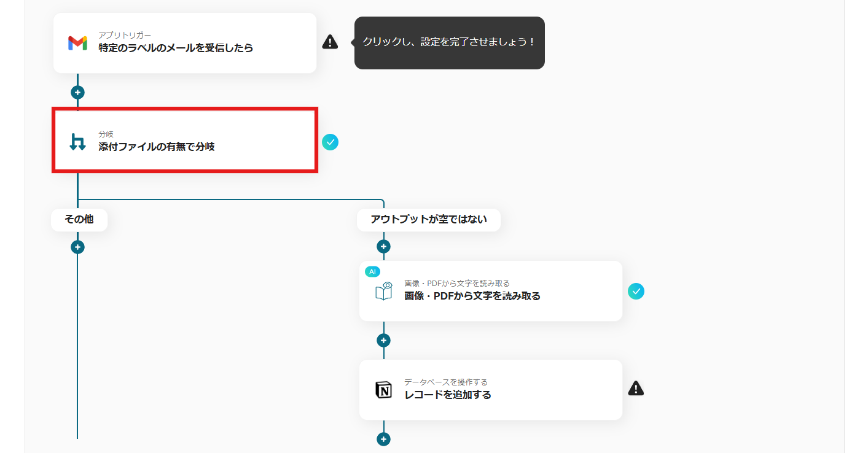
Task: Click the checkmark beside 添付ファイルの有無で分岐
Action: (x=330, y=142)
